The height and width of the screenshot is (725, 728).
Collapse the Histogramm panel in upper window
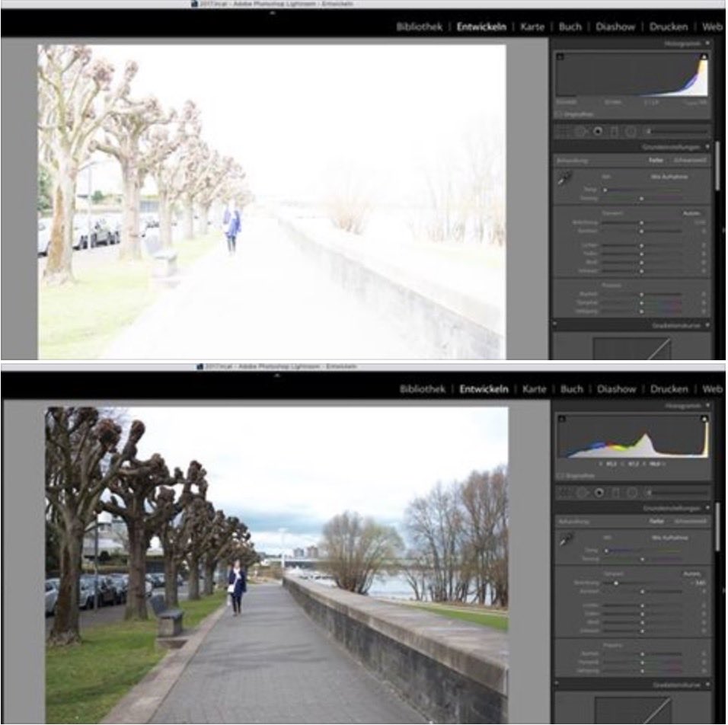(707, 43)
